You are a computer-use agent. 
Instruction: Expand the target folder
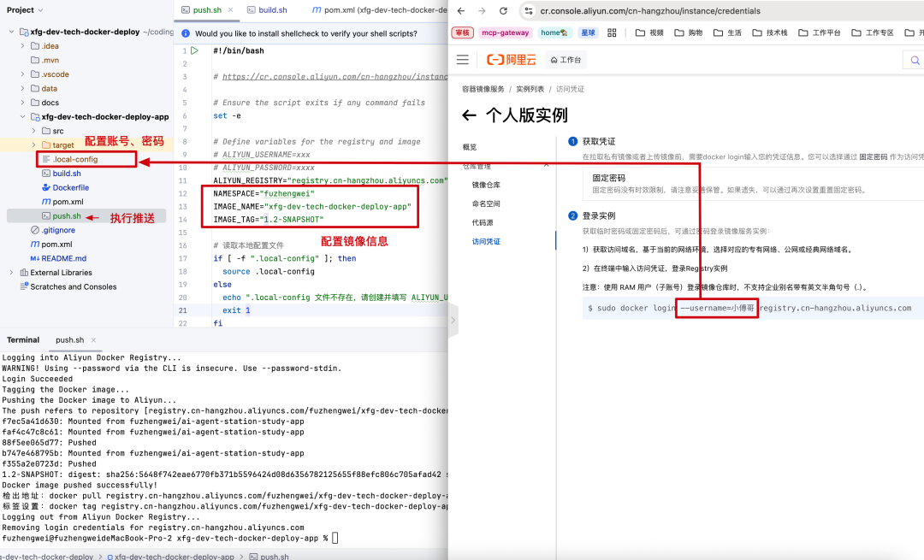(33, 144)
